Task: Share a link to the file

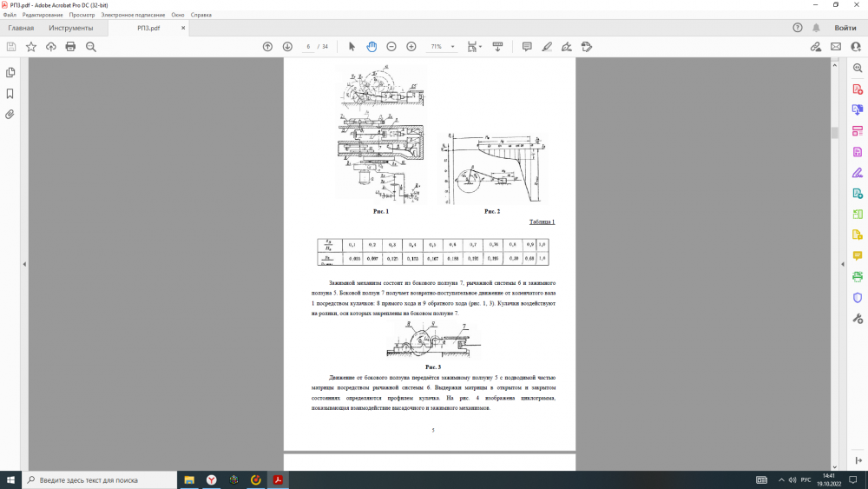Action: point(815,47)
